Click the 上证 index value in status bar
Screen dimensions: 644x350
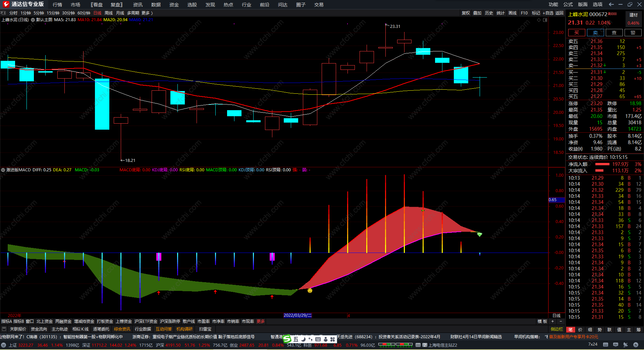point(26,345)
